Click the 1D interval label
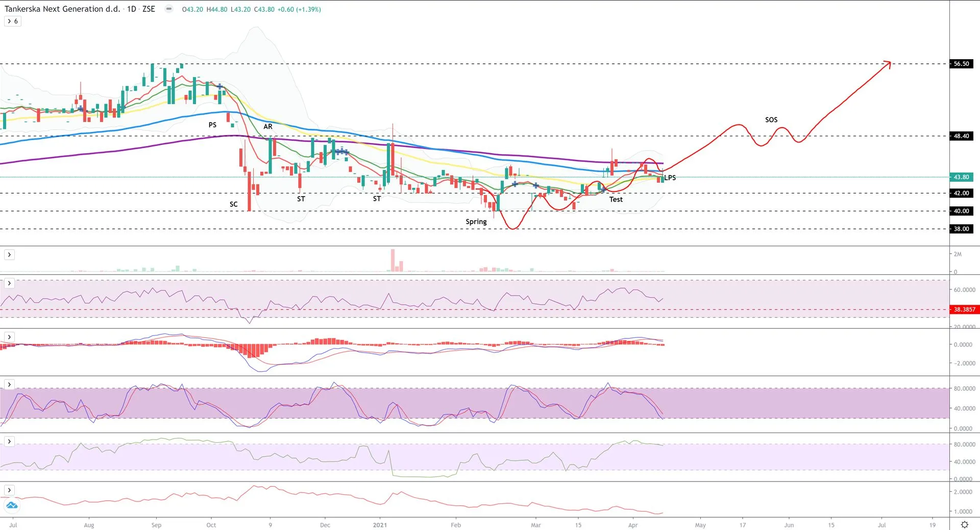 click(132, 9)
